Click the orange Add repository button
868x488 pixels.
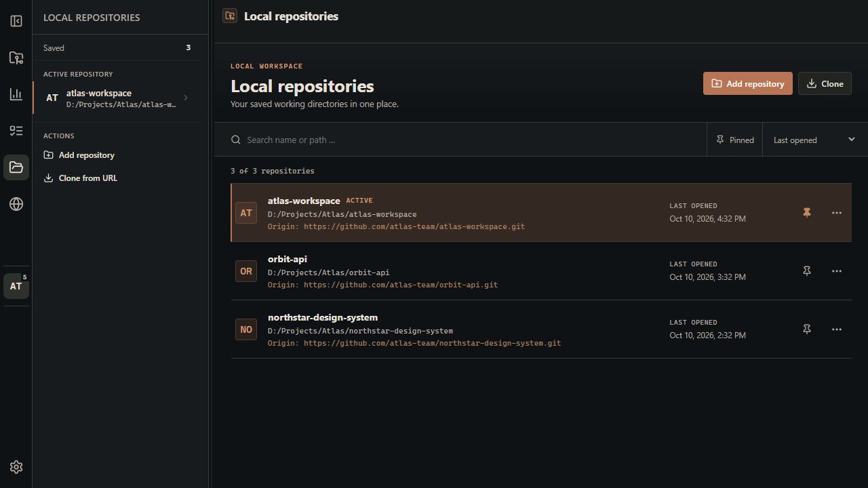(747, 83)
